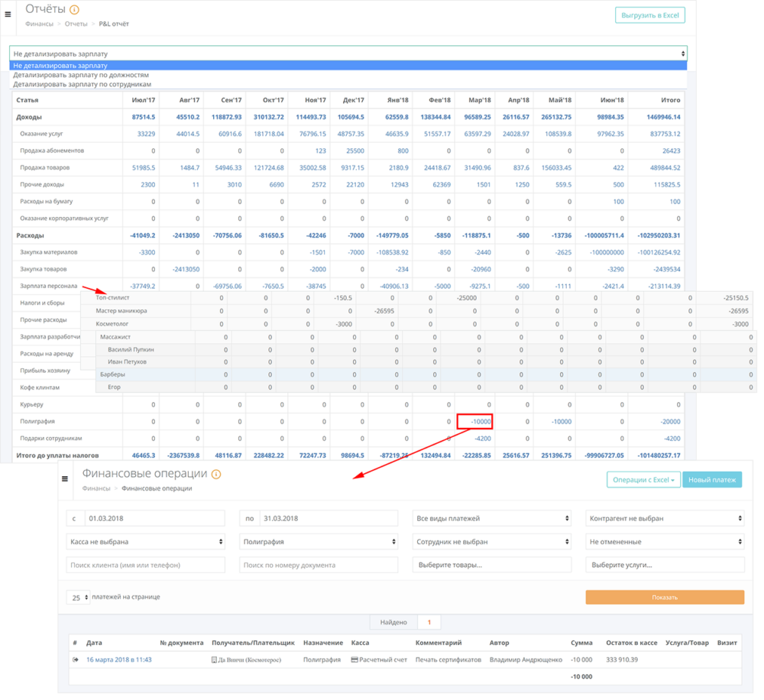Viewport: 764px width, 700px height.
Task: Choose Детализировать зарплату по сотрудникам option
Action: point(82,84)
